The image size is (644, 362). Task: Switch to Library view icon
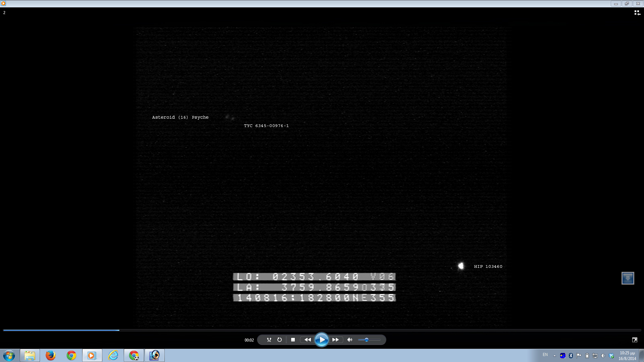click(x=637, y=13)
